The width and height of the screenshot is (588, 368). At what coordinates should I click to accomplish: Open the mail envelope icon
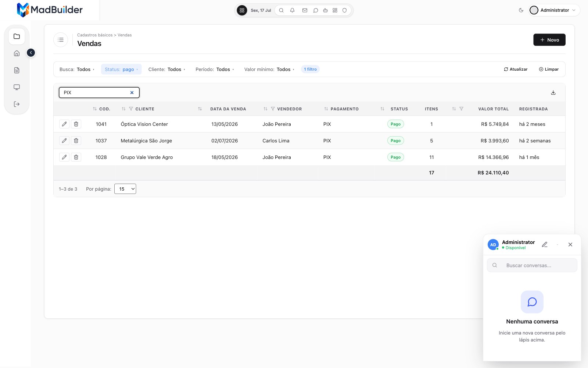click(x=305, y=10)
